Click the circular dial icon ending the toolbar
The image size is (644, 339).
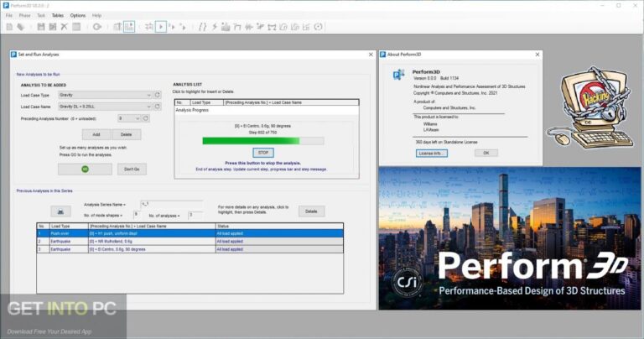[x=319, y=27]
